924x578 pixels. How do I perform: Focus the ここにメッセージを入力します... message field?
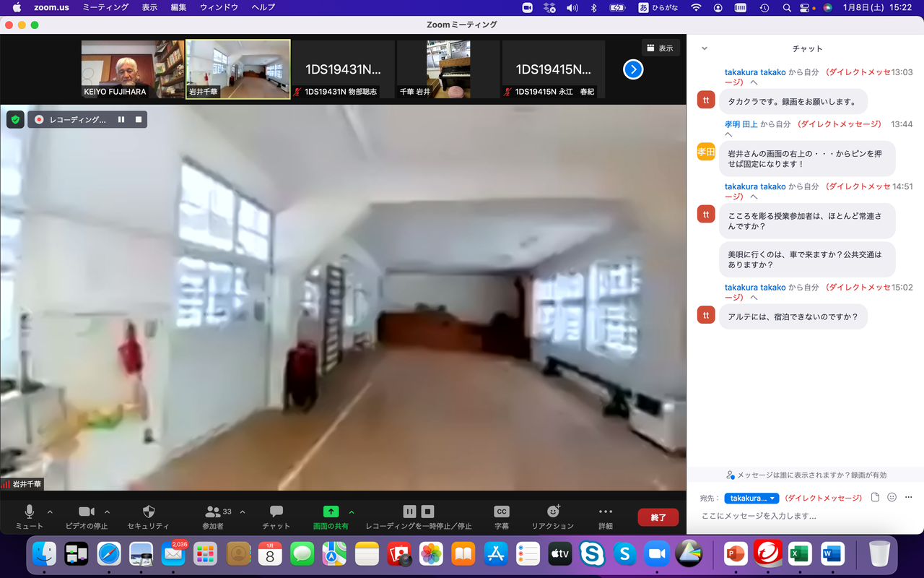pos(806,516)
